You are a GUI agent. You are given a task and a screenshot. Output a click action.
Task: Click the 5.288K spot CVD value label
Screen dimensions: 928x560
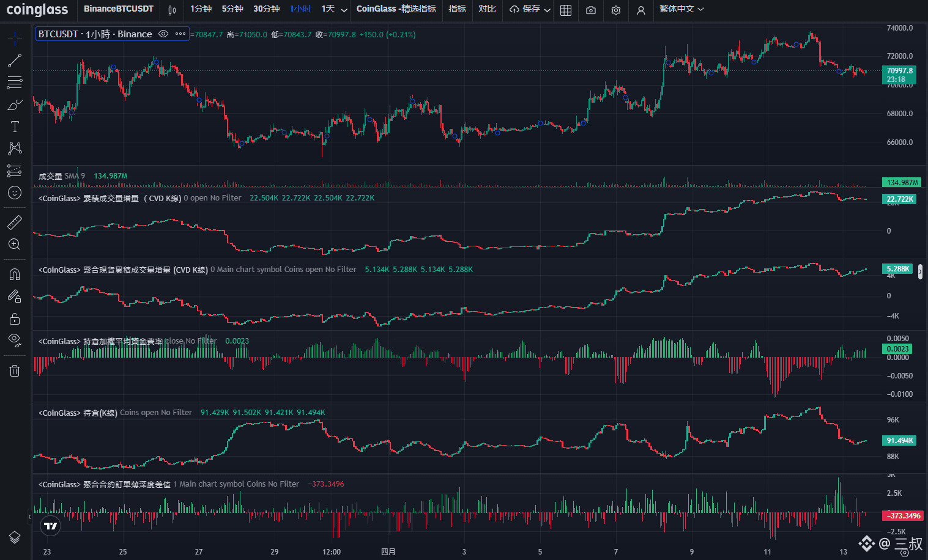897,269
